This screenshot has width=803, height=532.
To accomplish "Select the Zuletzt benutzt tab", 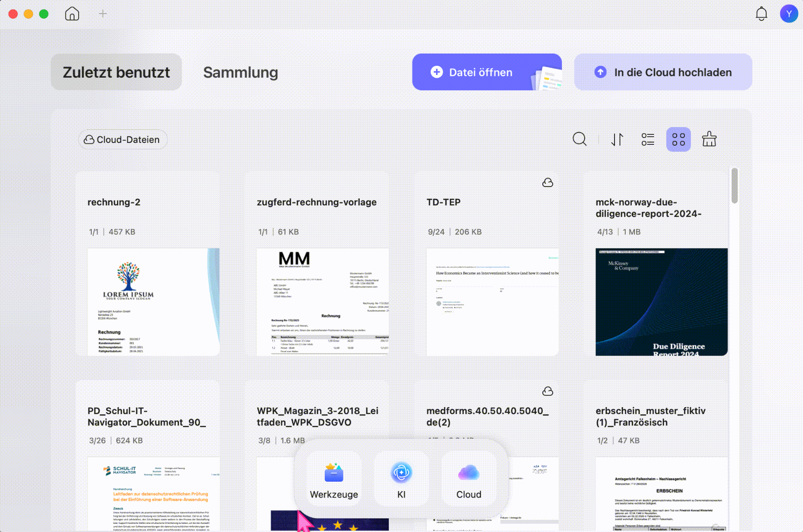I will pyautogui.click(x=116, y=72).
